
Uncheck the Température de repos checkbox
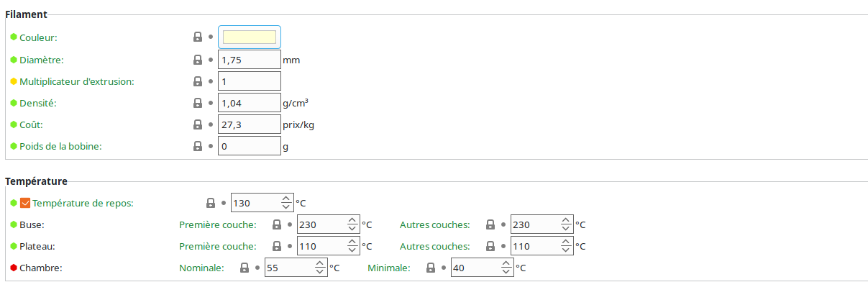pyautogui.click(x=25, y=203)
